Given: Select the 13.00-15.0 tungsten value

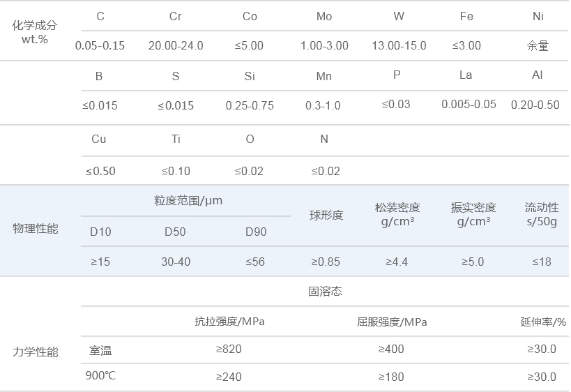Looking at the screenshot, I should (x=399, y=46).
